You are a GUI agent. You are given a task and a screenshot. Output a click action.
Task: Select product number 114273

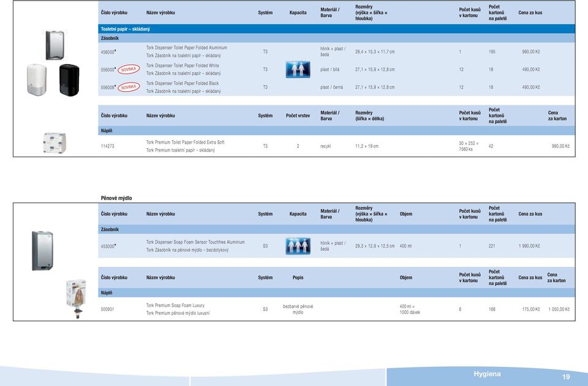107,146
